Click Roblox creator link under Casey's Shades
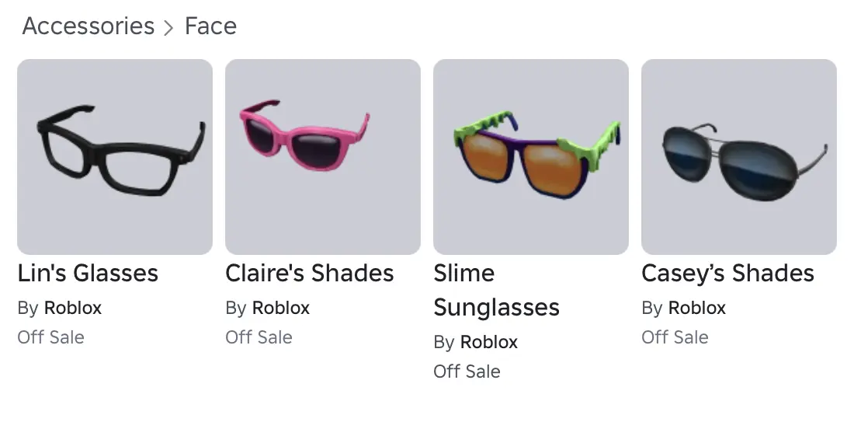Viewport: 868px width, 429px height. click(697, 308)
